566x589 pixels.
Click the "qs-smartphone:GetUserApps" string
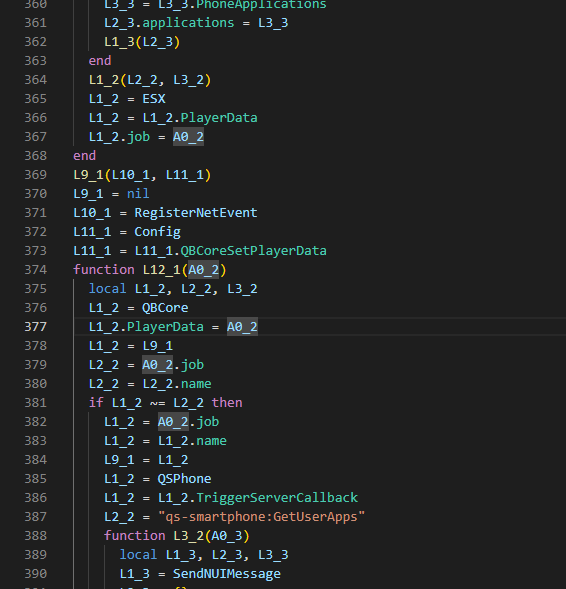[x=261, y=516]
